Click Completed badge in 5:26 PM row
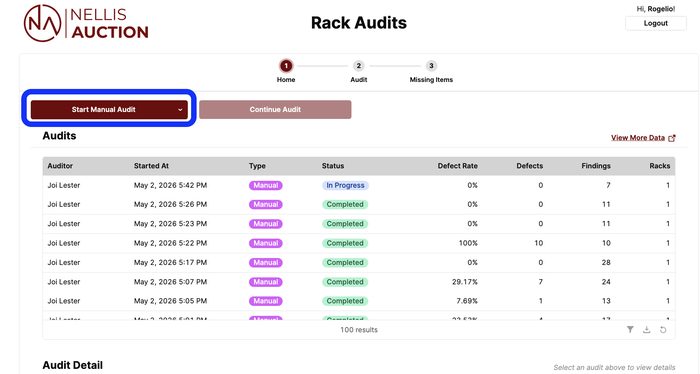The height and width of the screenshot is (374, 700). [345, 204]
